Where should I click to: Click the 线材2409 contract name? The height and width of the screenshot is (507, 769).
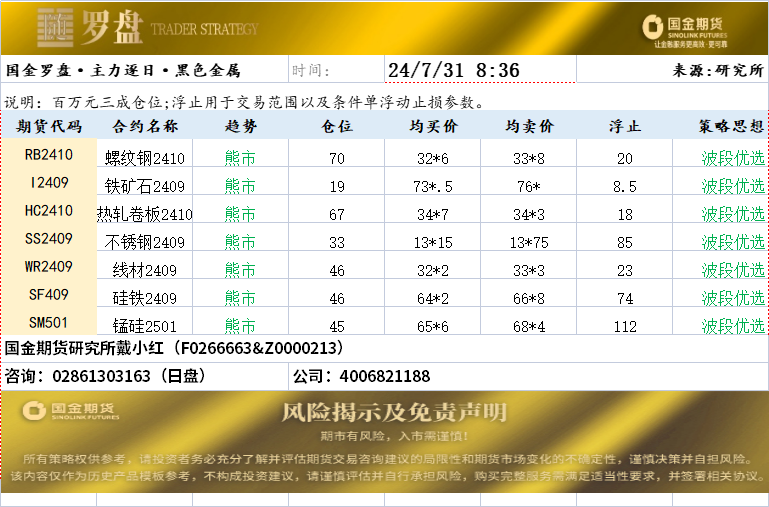tap(145, 270)
